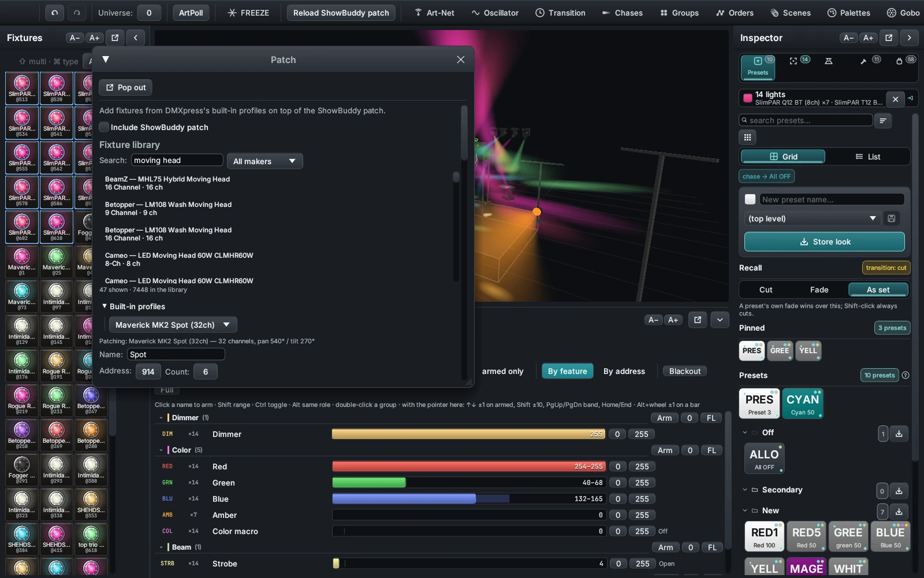Switch presets to List view
The height and width of the screenshot is (578, 924).
867,157
